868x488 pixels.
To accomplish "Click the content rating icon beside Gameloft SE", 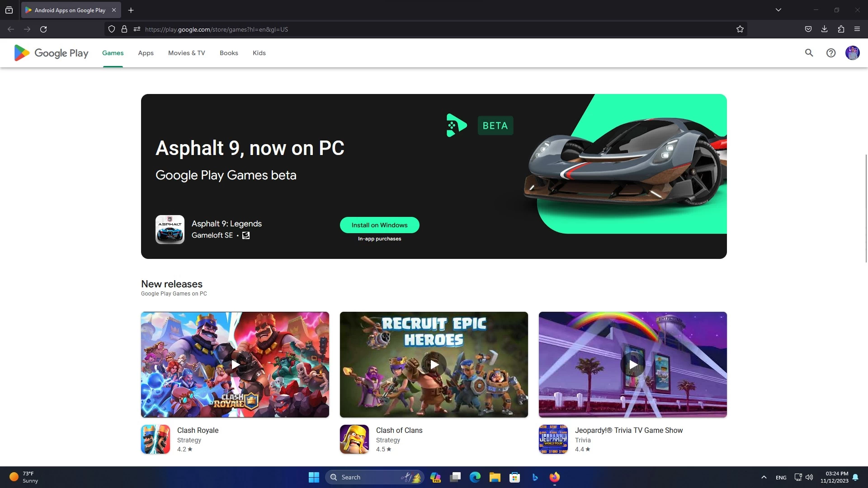I will click(246, 235).
